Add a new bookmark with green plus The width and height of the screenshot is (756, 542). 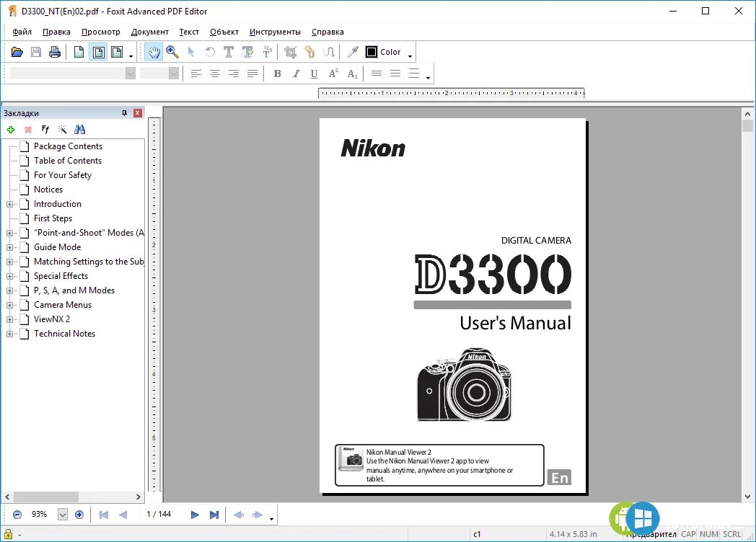click(11, 130)
